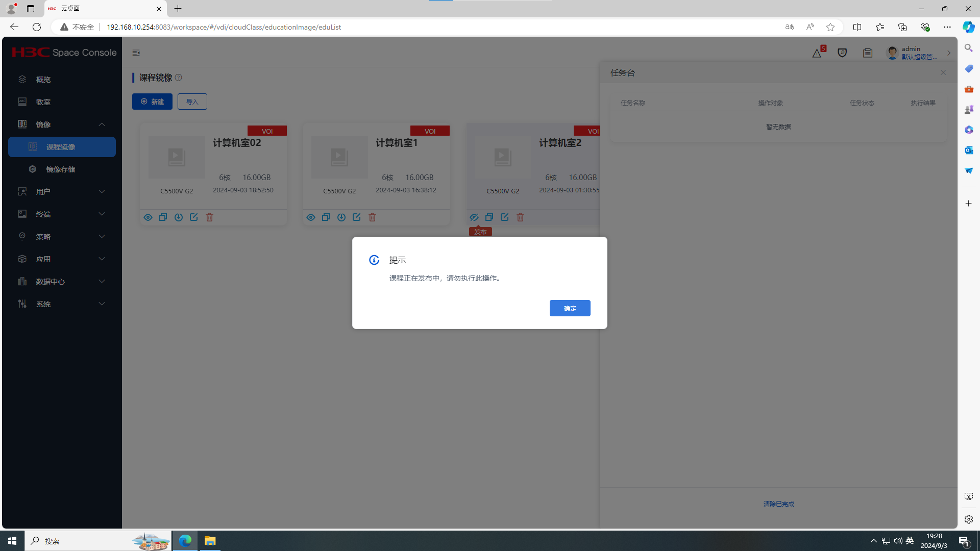Collapse the sidebar with the menu fold icon

(136, 53)
